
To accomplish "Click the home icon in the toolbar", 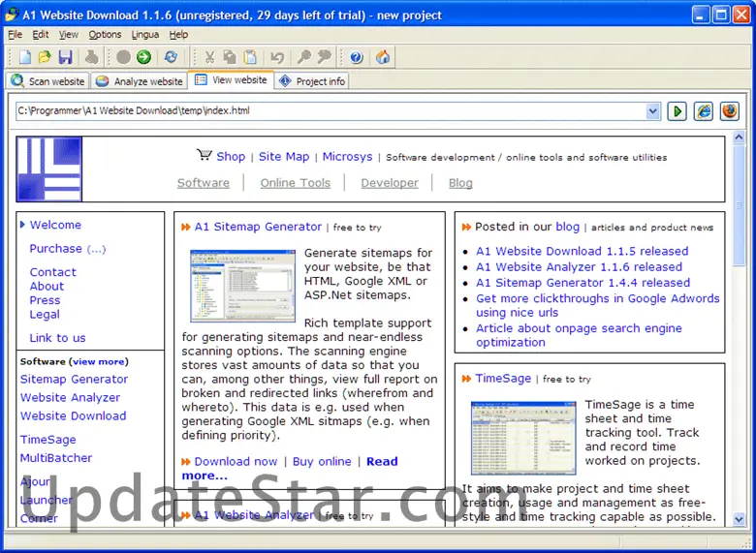I will click(x=383, y=58).
